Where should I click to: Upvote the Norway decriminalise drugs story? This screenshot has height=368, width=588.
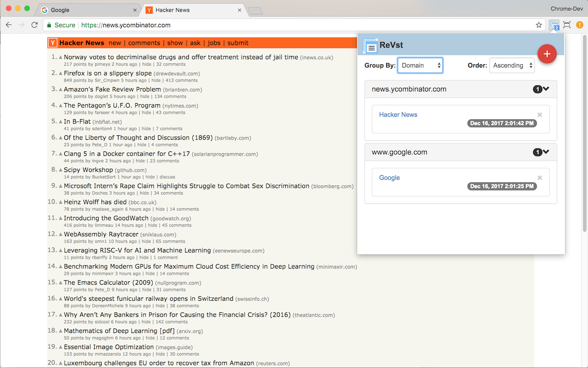60,57
